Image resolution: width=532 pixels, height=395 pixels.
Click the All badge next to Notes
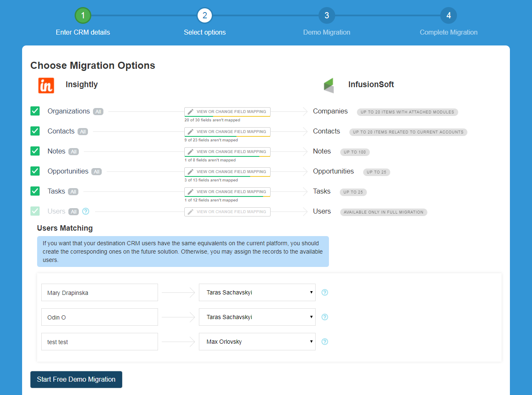point(74,152)
